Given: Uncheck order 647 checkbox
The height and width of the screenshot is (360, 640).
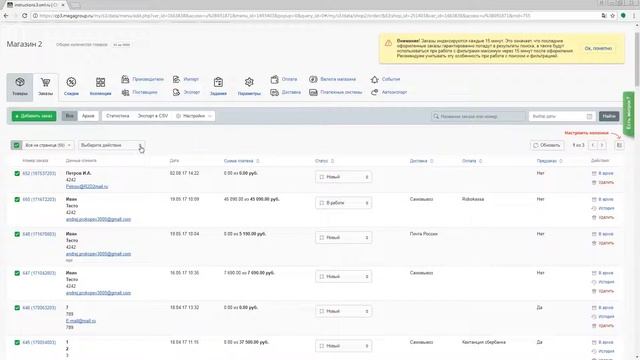Looking at the screenshot, I should tap(17, 273).
